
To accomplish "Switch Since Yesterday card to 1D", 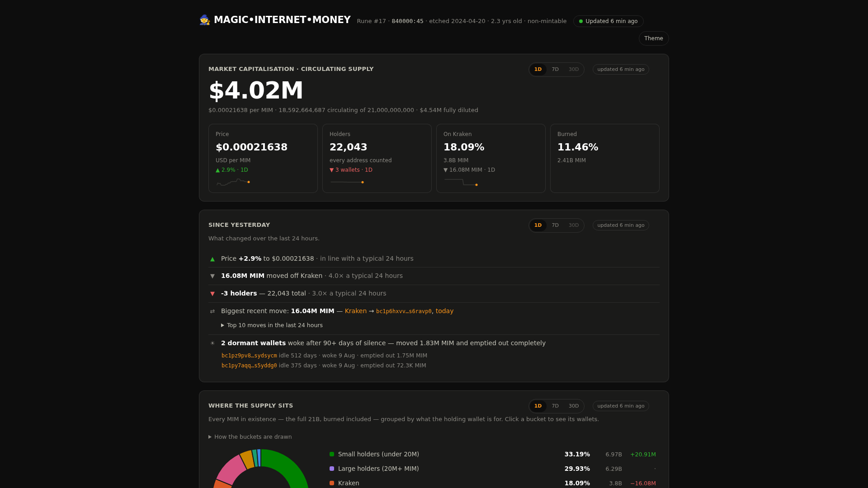I will pyautogui.click(x=538, y=225).
